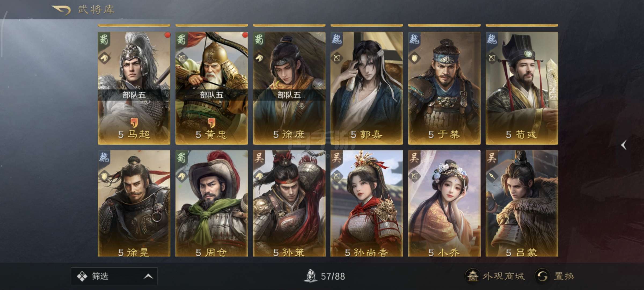
Task: Click the archer bow icon on 黄忠 card
Action: coord(182,58)
